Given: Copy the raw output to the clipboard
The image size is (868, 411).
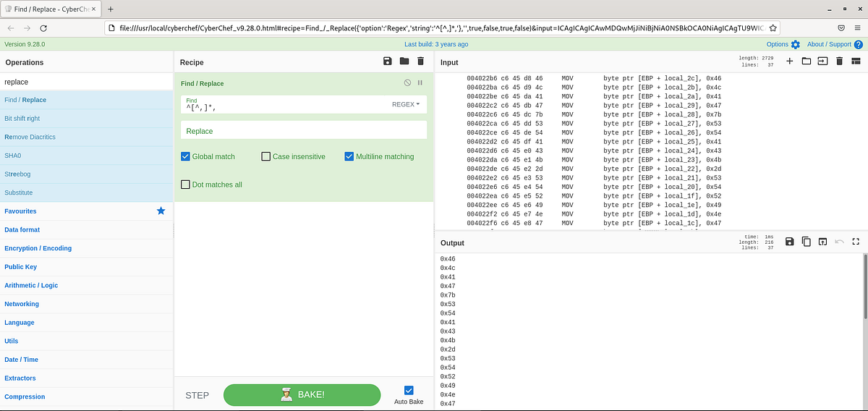Looking at the screenshot, I should (x=806, y=242).
